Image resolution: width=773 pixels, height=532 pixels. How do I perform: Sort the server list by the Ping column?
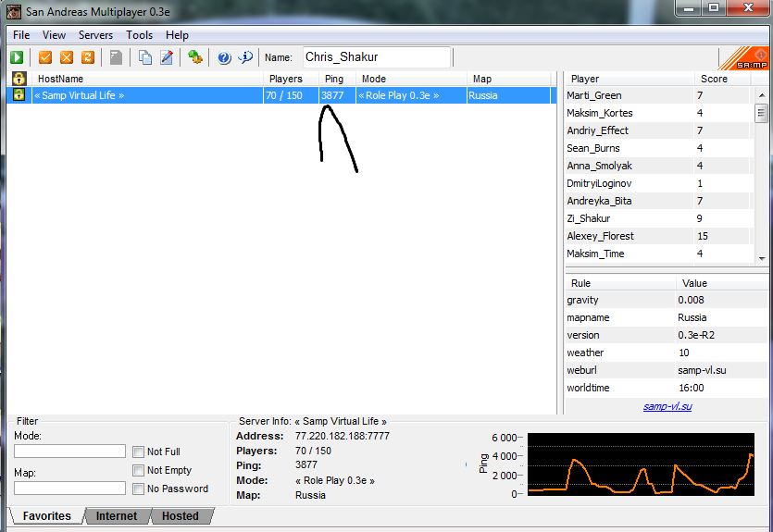coord(337,79)
